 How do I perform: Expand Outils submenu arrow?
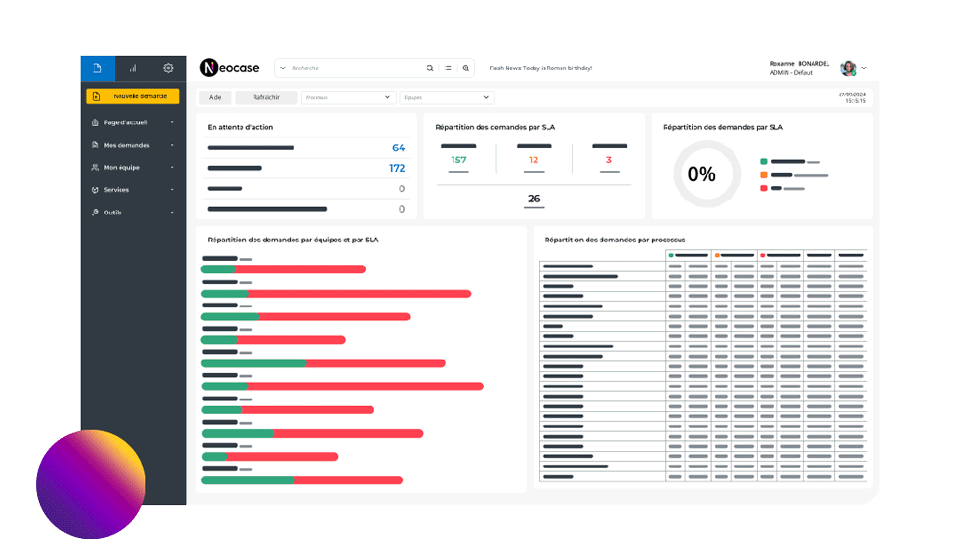point(172,212)
